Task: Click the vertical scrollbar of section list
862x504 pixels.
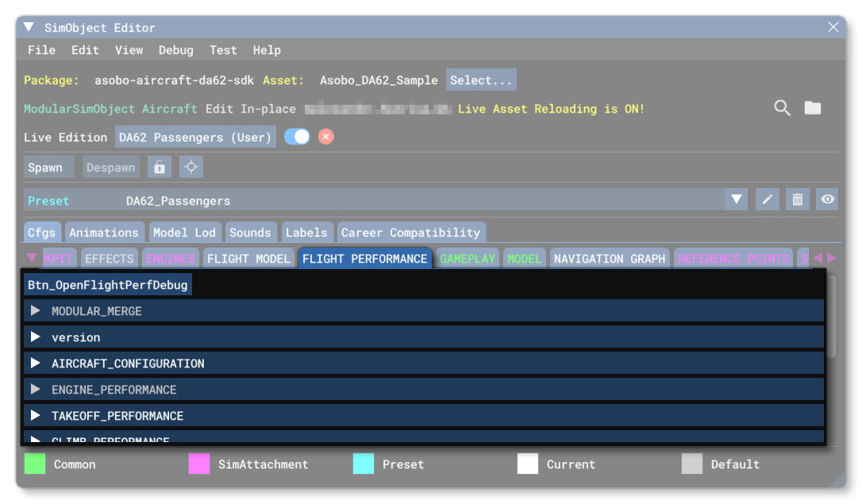Action: (x=832, y=317)
